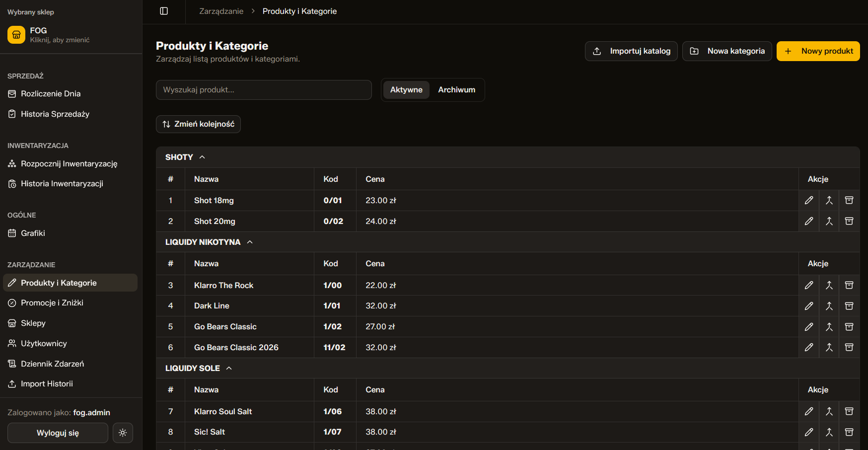Edit the Dark Line product

[x=809, y=306]
